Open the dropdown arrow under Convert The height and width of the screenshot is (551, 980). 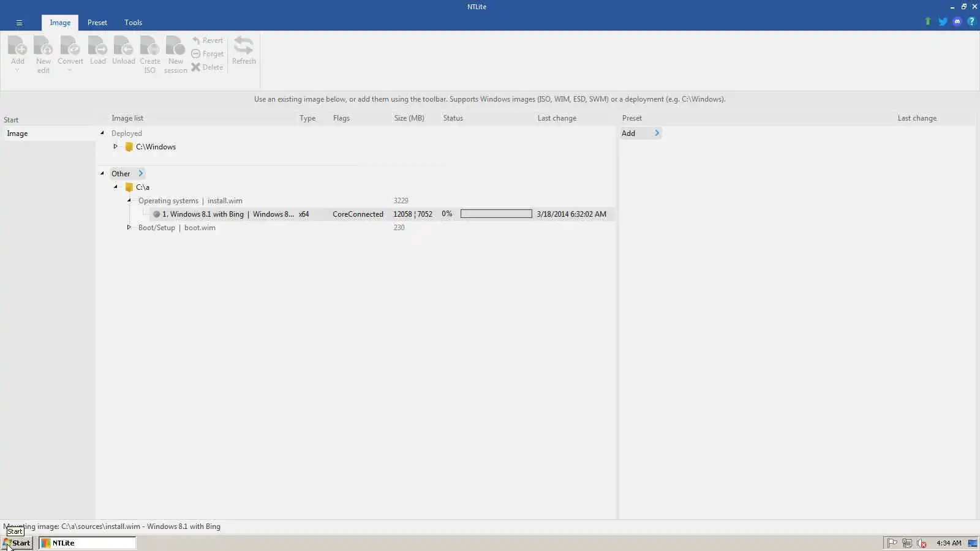pyautogui.click(x=70, y=70)
